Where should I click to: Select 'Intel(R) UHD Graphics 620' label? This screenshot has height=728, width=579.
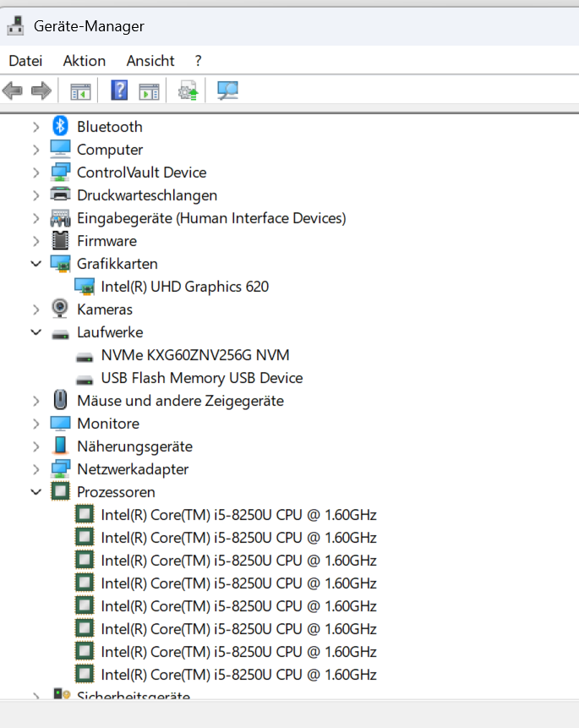pyautogui.click(x=185, y=287)
